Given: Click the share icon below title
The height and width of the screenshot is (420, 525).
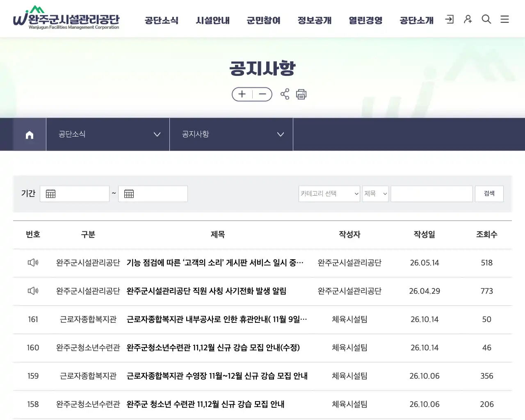Looking at the screenshot, I should [x=285, y=94].
